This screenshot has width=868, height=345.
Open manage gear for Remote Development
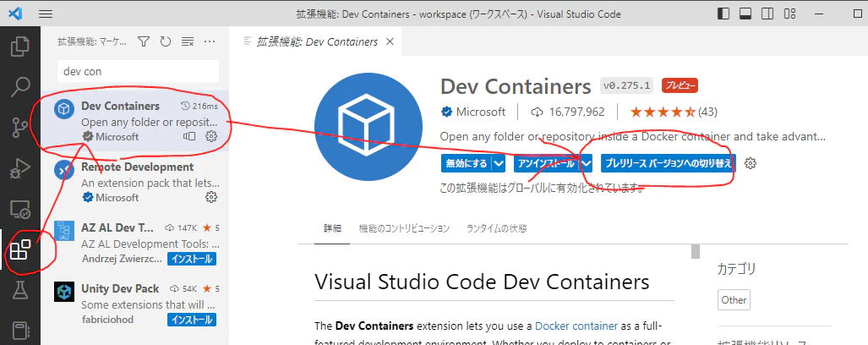tap(211, 197)
